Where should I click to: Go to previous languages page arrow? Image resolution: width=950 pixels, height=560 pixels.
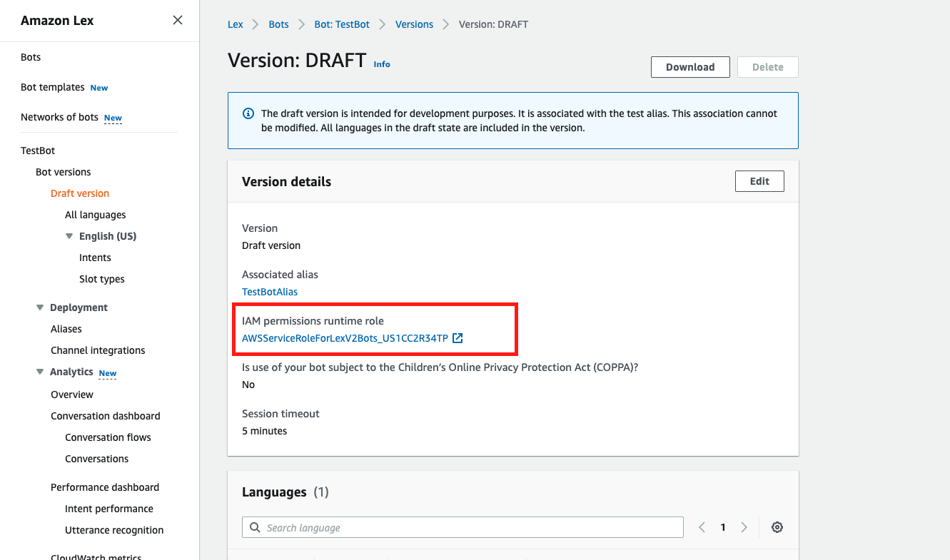[702, 527]
